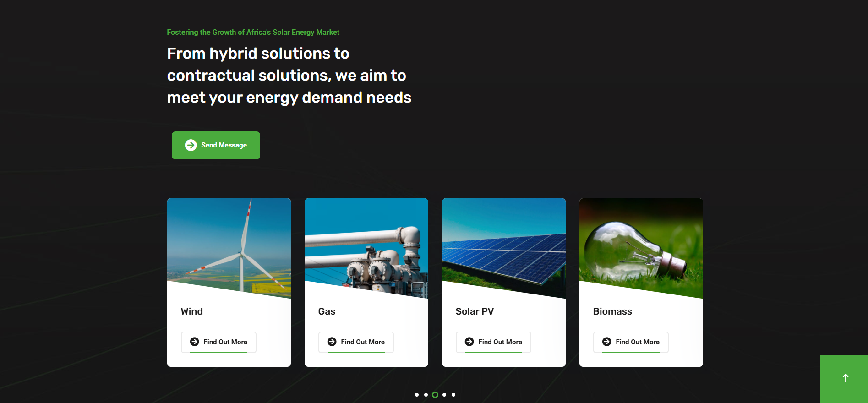
Task: Open Find Out More for Wind
Action: [x=218, y=342]
